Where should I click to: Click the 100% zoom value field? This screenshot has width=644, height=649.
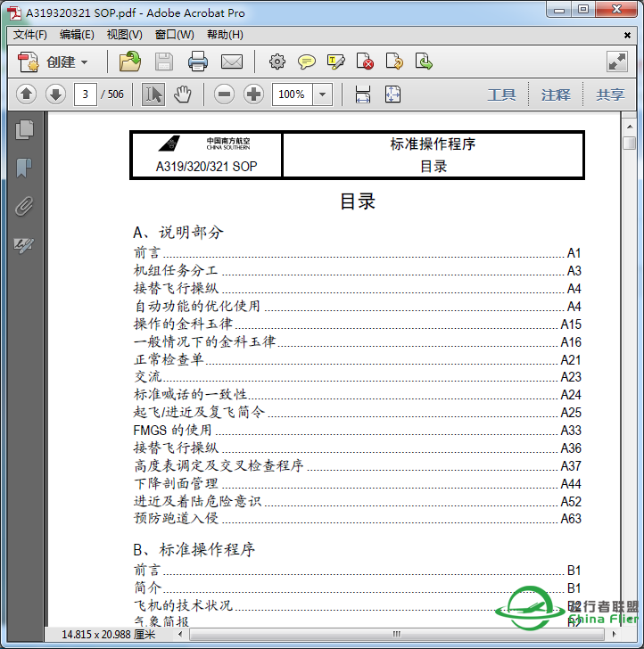[x=292, y=94]
